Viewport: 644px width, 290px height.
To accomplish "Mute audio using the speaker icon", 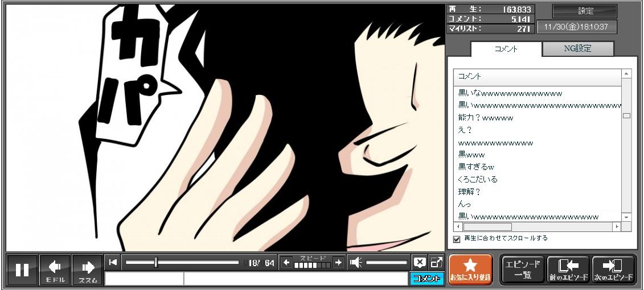I will (356, 262).
